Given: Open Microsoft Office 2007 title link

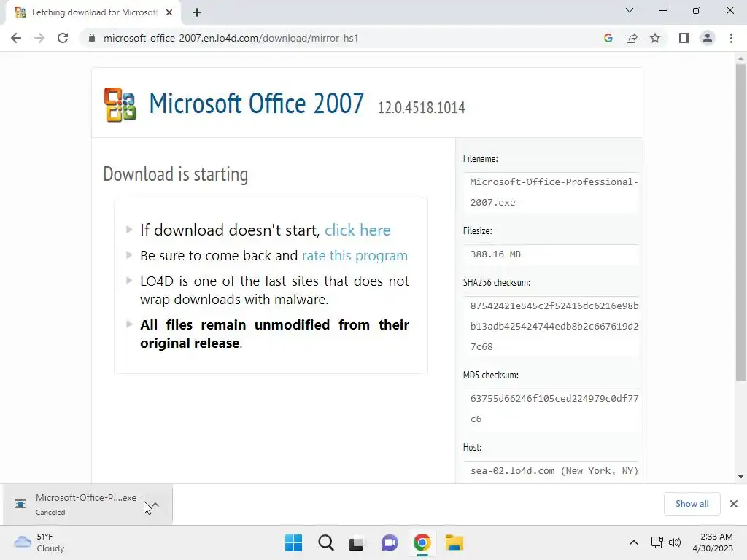Looking at the screenshot, I should pos(256,103).
